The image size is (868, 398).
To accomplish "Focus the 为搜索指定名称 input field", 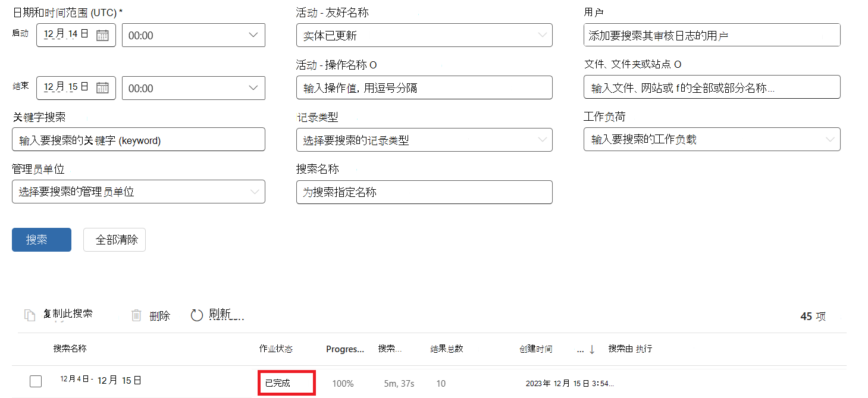I will (x=424, y=192).
